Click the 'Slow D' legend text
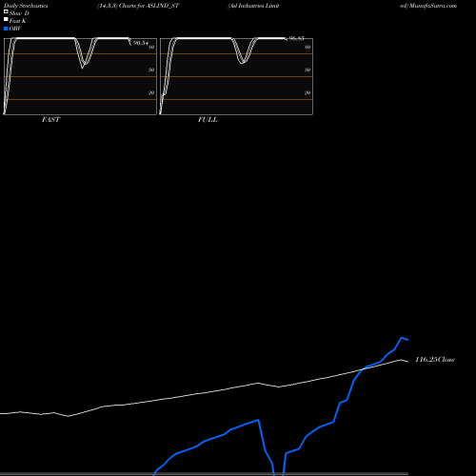Screen dimensions: 476x476 click(x=19, y=13)
